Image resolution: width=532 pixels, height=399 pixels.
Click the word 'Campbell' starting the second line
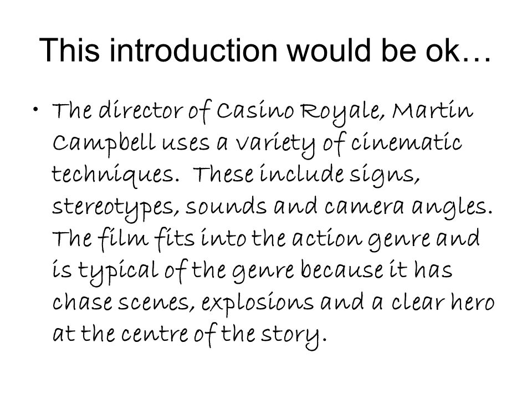tap(104, 144)
